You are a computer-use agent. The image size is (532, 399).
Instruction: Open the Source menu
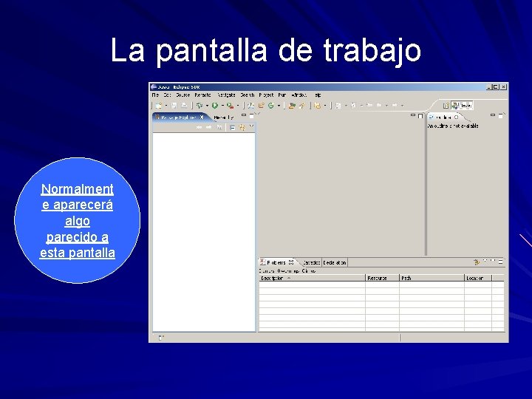click(x=183, y=95)
